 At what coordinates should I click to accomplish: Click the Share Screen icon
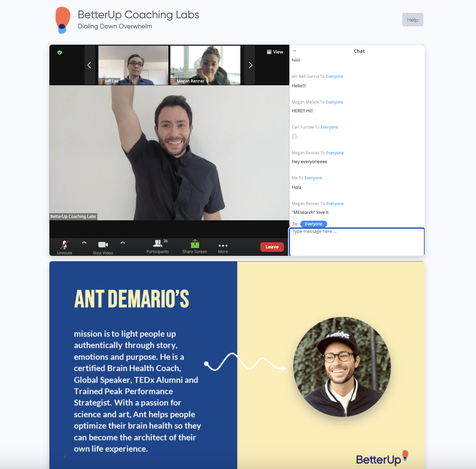(x=195, y=244)
